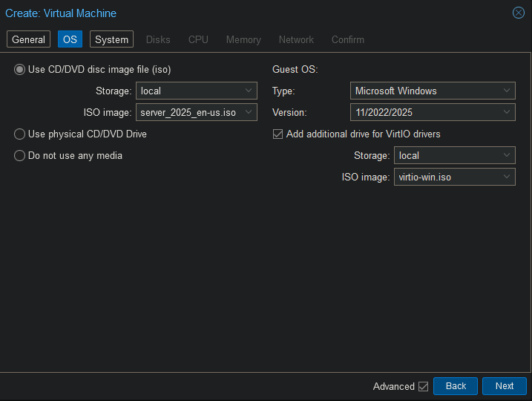Go to the System tab

tap(111, 39)
